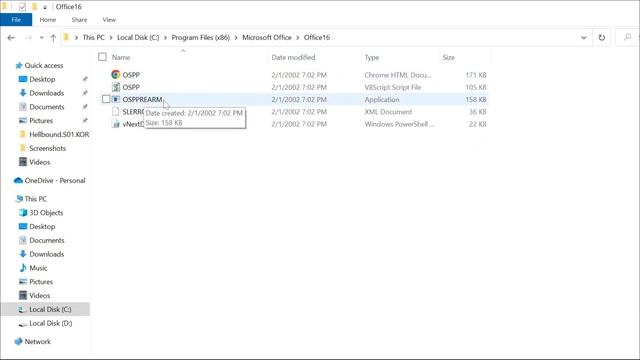640x360 pixels.
Task: Open the File ribbon tab
Action: [16, 20]
